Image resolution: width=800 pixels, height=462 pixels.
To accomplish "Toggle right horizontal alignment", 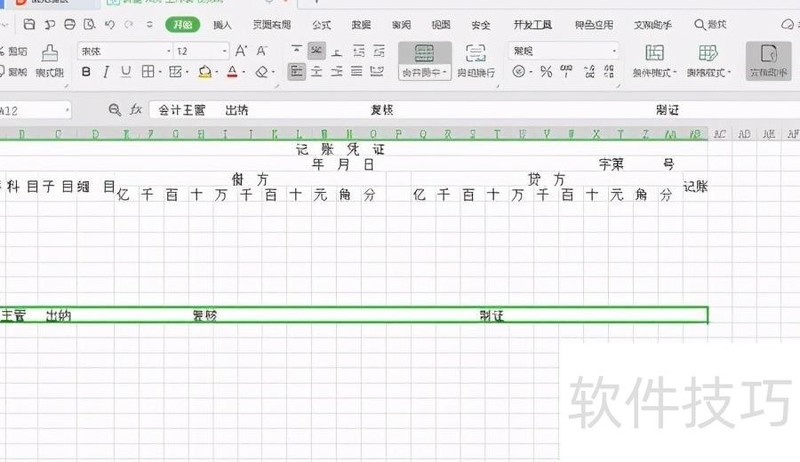I will tap(336, 71).
